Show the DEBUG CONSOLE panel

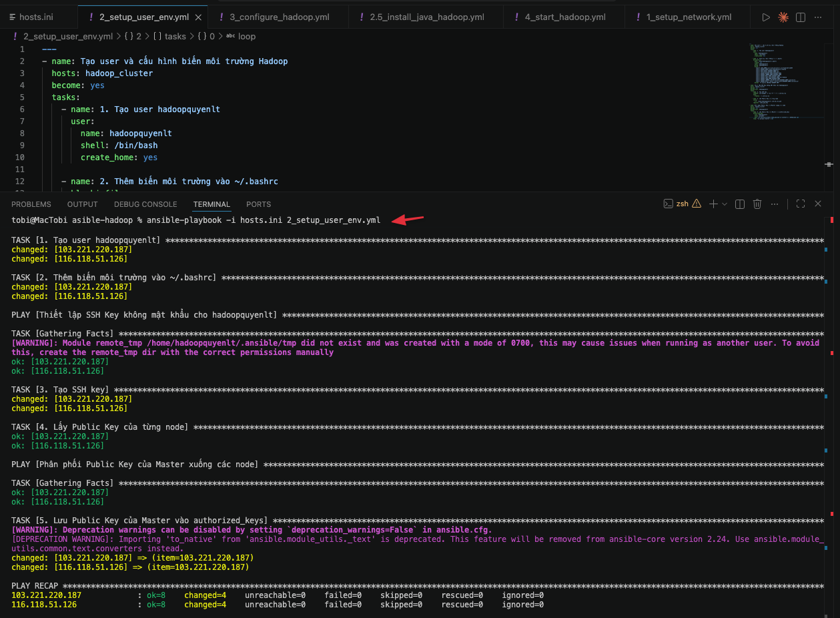(145, 204)
